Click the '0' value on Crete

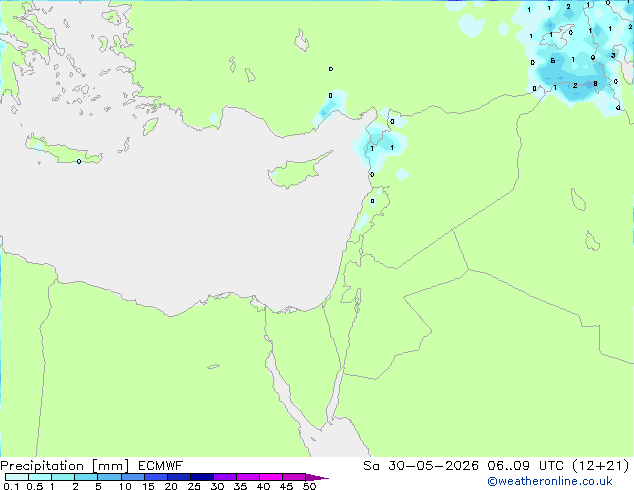pos(79,161)
